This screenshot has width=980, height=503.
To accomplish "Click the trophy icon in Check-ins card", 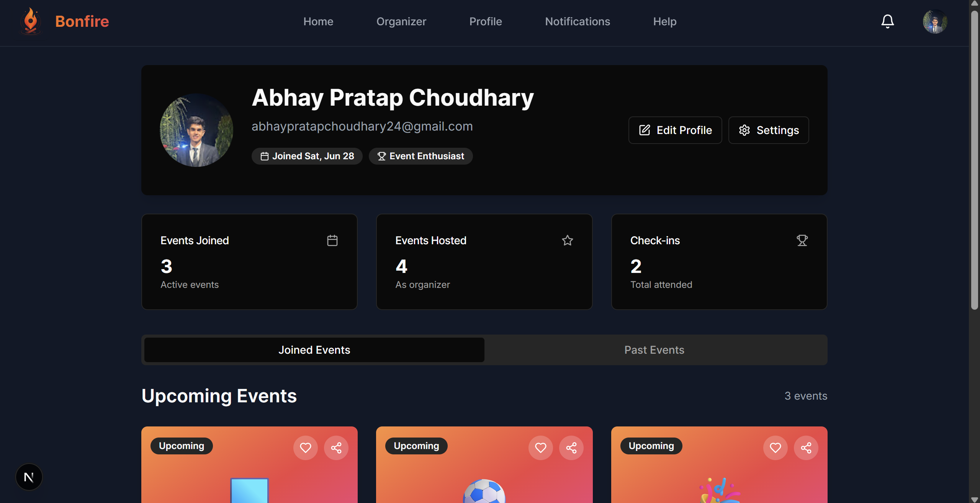I will (x=802, y=240).
